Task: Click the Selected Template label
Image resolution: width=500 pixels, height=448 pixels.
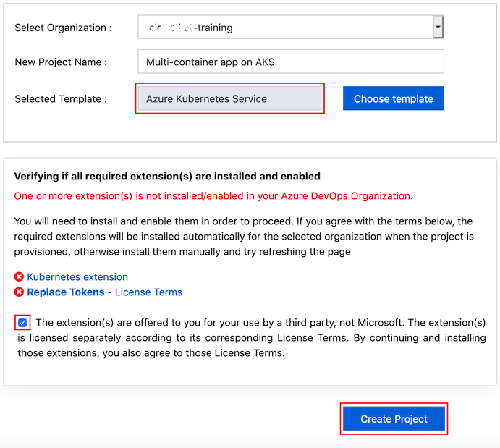Action: click(x=61, y=99)
